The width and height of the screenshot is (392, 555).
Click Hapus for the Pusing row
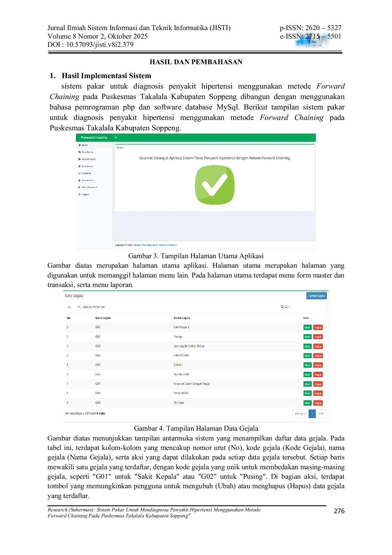pos(318,337)
